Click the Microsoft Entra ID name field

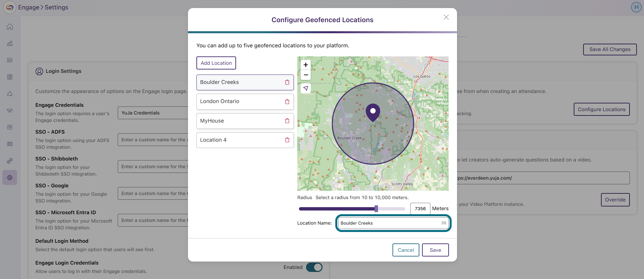(153, 220)
